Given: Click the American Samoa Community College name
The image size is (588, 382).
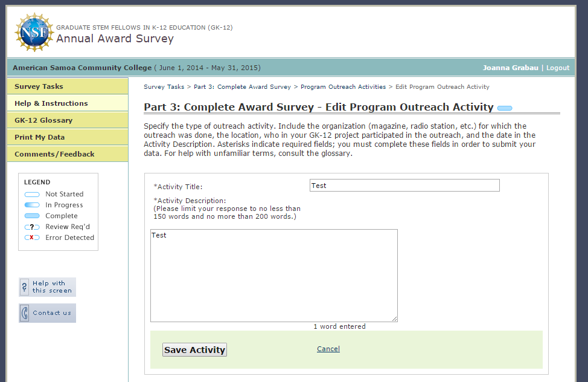Looking at the screenshot, I should [82, 68].
